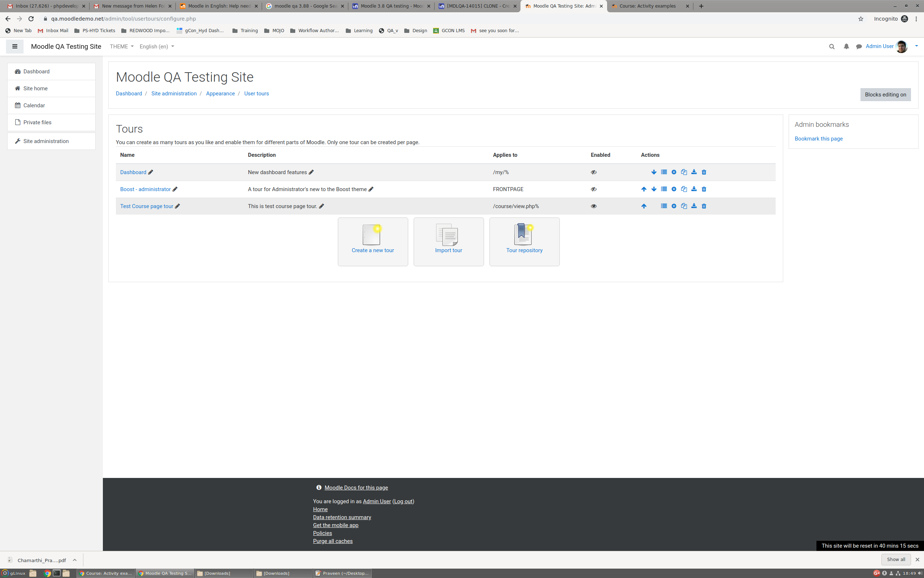This screenshot has width=924, height=578.
Task: Open the site search icon
Action: pyautogui.click(x=832, y=47)
